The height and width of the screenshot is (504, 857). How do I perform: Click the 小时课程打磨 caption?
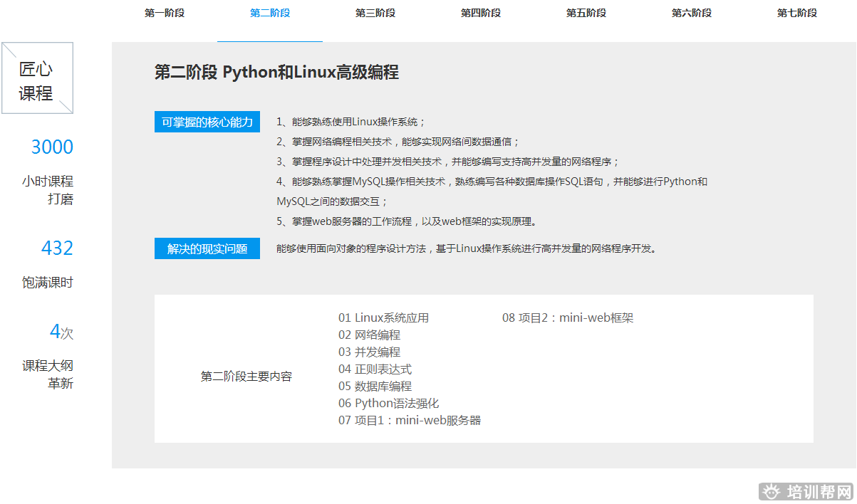click(48, 190)
